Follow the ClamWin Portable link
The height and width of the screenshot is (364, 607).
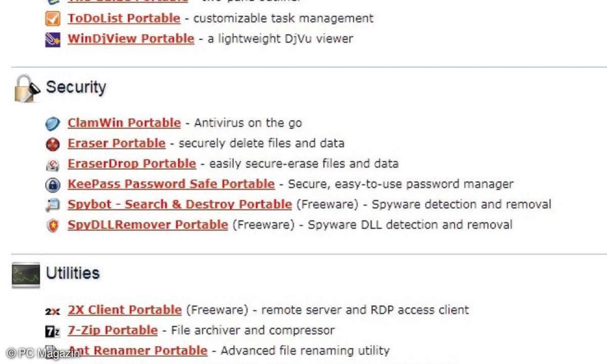point(124,123)
